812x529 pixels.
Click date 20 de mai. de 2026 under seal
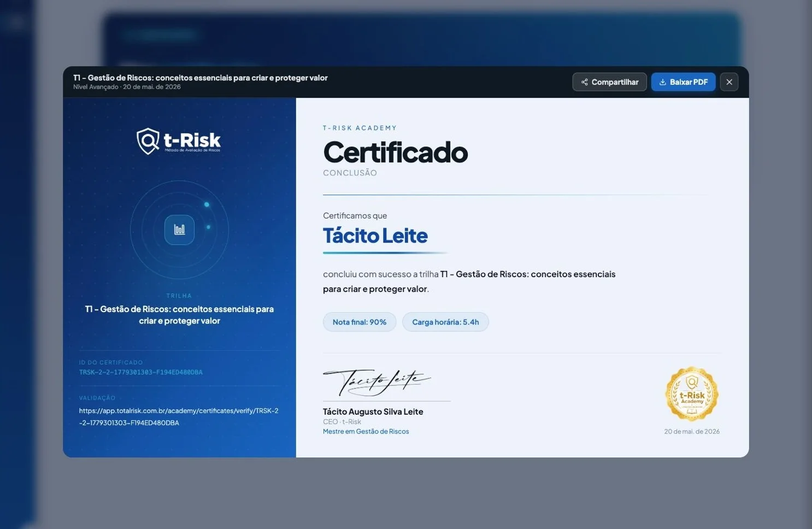692,431
